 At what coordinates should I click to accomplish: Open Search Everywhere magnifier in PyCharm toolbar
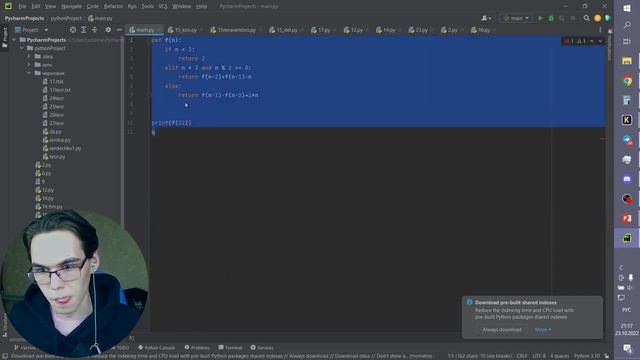click(x=587, y=18)
